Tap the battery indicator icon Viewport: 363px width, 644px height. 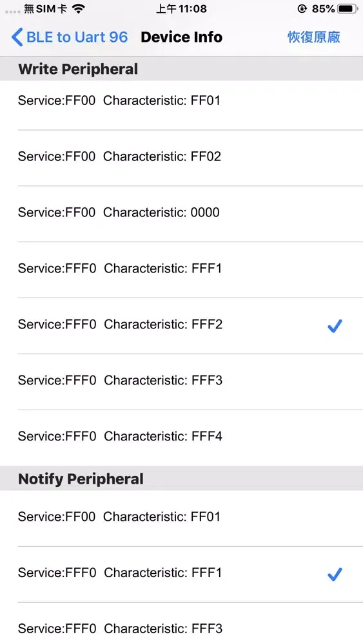pos(348,8)
